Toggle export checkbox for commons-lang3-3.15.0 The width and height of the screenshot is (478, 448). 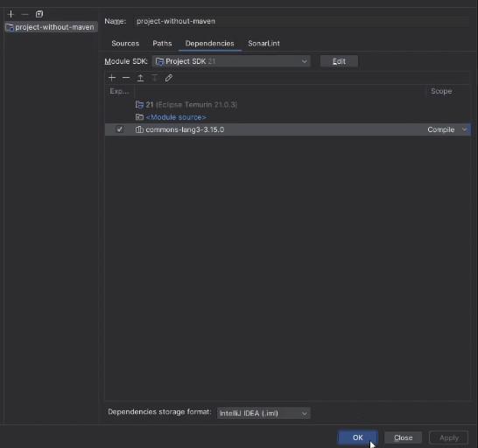119,129
